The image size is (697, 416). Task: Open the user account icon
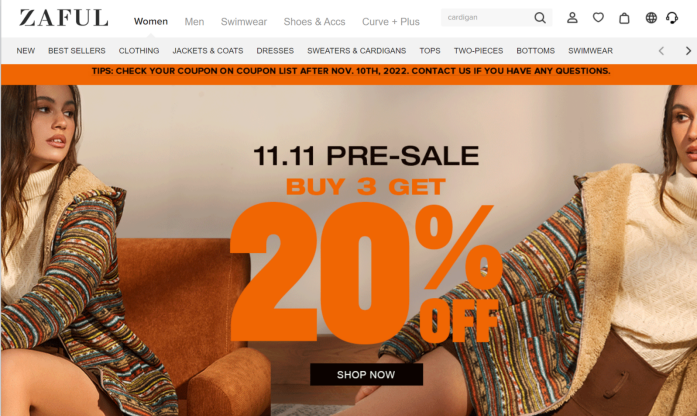click(572, 18)
